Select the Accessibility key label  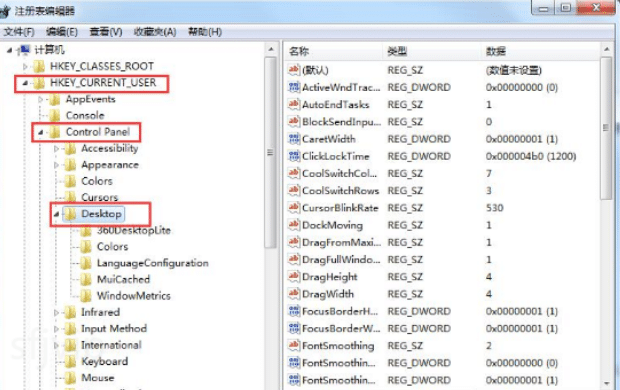(110, 149)
